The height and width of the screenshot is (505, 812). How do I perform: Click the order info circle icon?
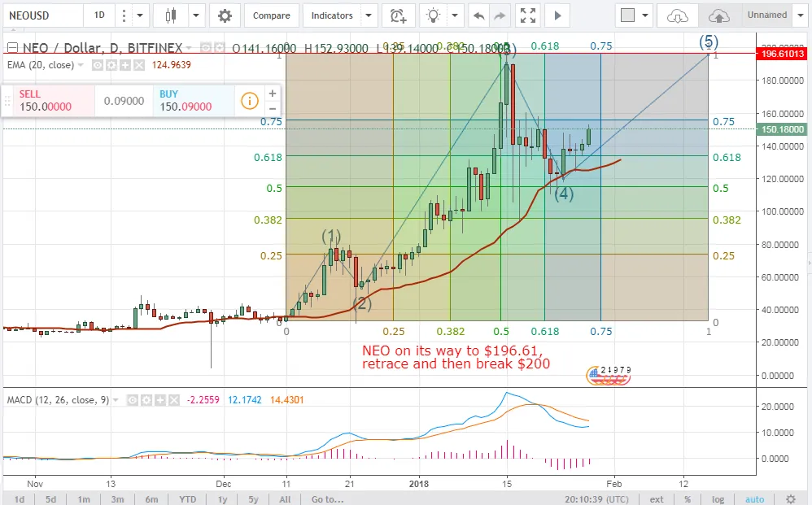[250, 100]
